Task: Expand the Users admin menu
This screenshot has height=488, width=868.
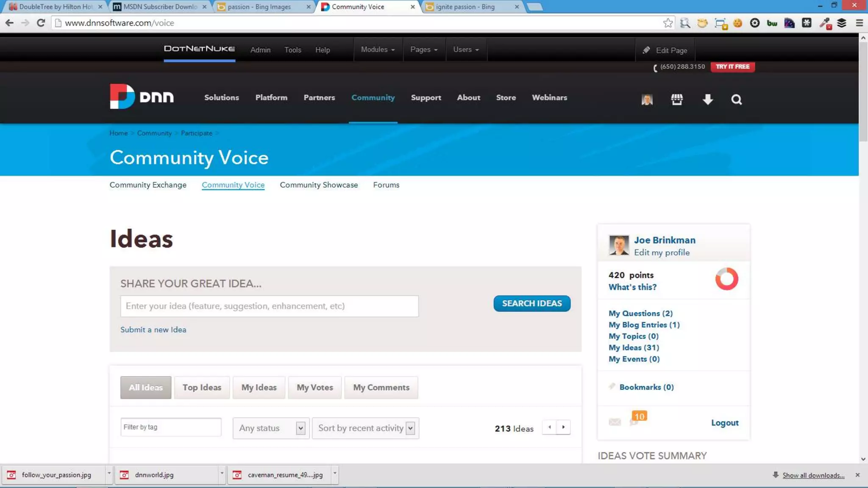Action: 466,50
